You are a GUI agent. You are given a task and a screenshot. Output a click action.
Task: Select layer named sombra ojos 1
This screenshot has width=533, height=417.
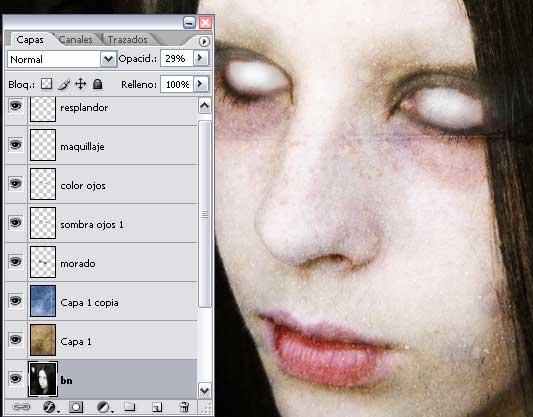click(92, 225)
